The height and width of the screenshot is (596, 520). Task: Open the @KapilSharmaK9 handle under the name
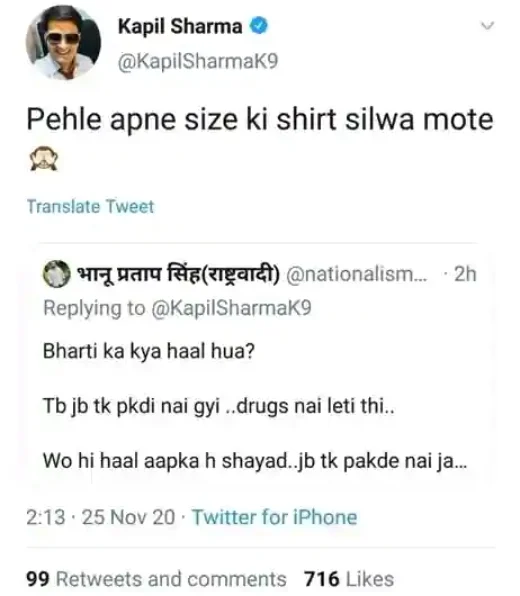click(x=198, y=61)
